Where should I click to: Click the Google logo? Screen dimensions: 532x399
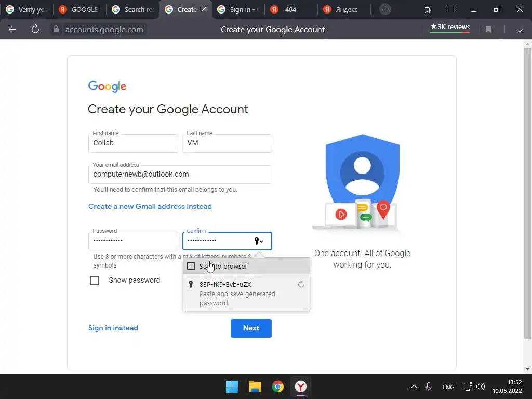click(x=107, y=87)
